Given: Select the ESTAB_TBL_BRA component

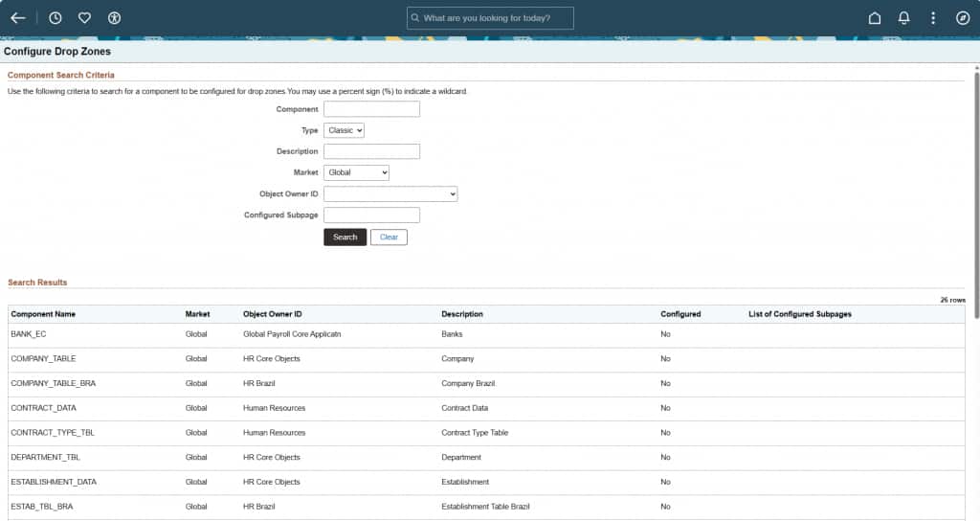Looking at the screenshot, I should tap(42, 507).
